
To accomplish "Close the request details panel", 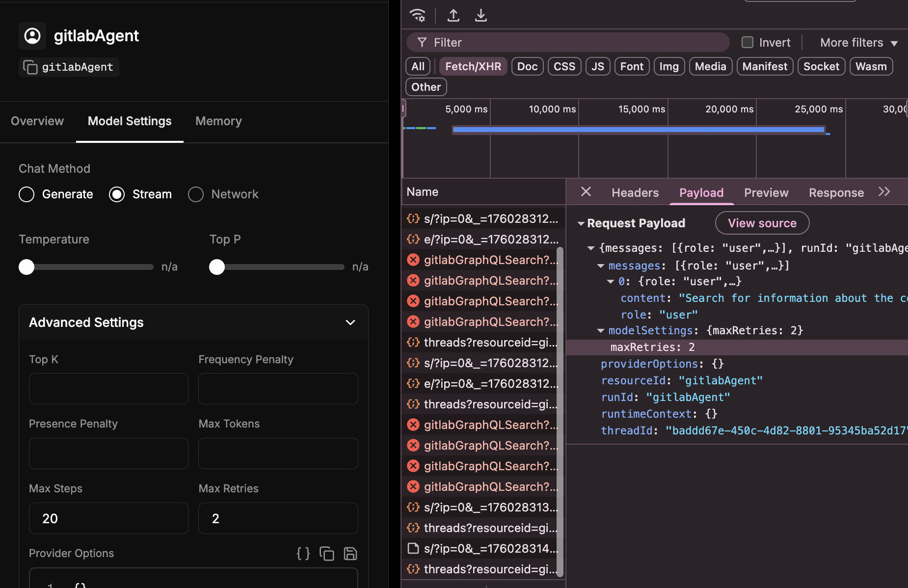I will click(x=586, y=192).
